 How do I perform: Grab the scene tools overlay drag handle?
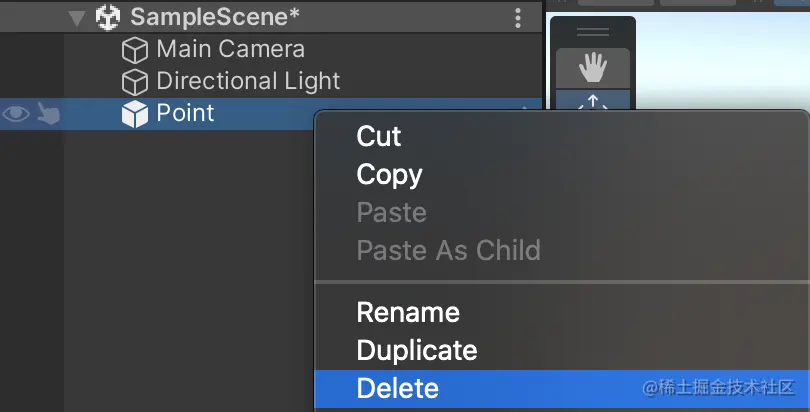[x=593, y=32]
